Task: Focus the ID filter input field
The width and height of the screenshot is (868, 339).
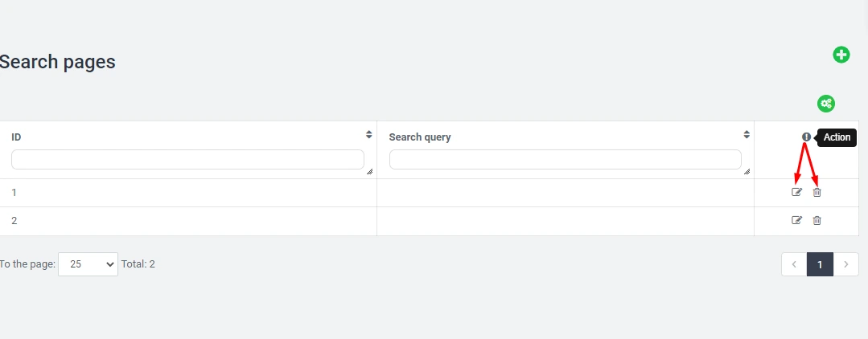Action: click(x=187, y=159)
